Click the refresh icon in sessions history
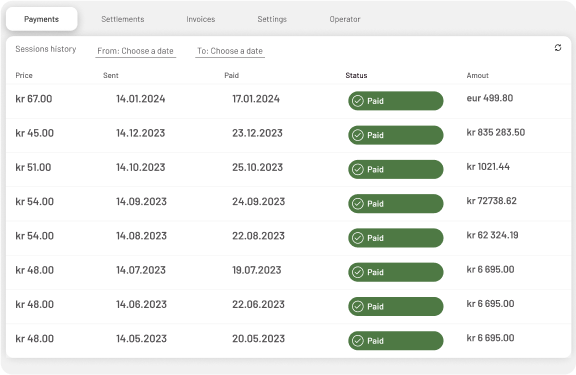576x375 pixels. (558, 48)
